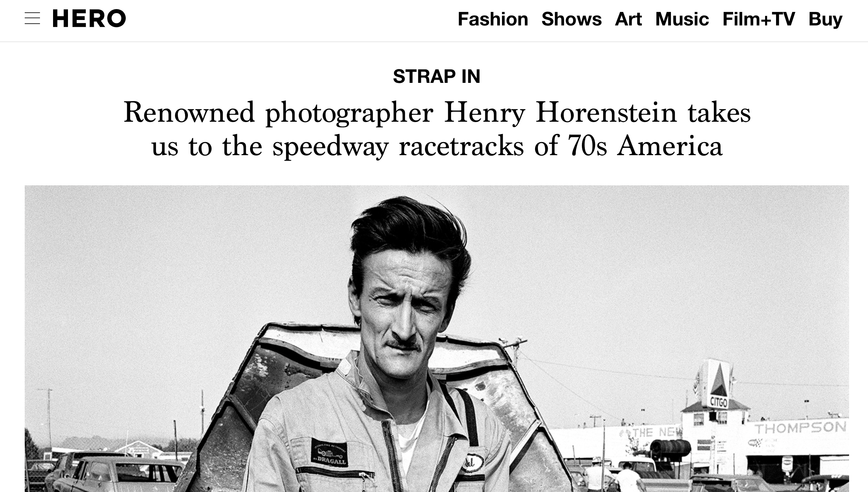
Task: Click the HERO logo
Action: pyautogui.click(x=89, y=19)
